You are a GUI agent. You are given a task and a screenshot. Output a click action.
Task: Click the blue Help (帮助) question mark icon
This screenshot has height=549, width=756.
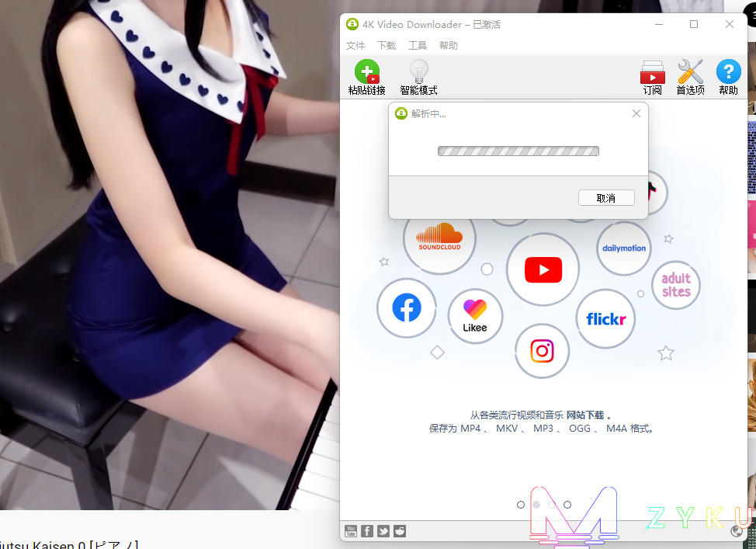point(728,71)
